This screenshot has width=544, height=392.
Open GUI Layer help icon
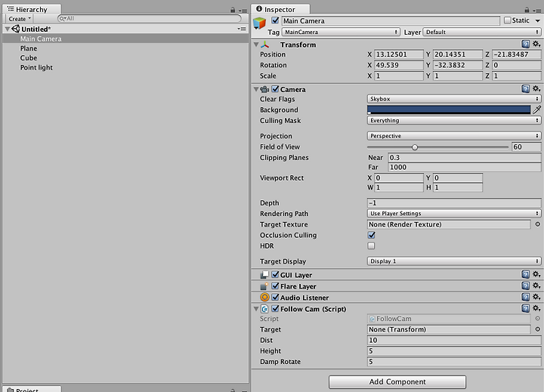click(x=526, y=274)
